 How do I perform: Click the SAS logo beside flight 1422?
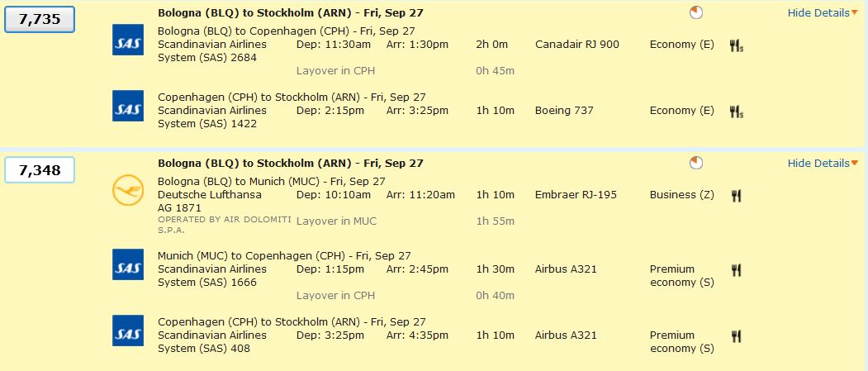pyautogui.click(x=128, y=107)
